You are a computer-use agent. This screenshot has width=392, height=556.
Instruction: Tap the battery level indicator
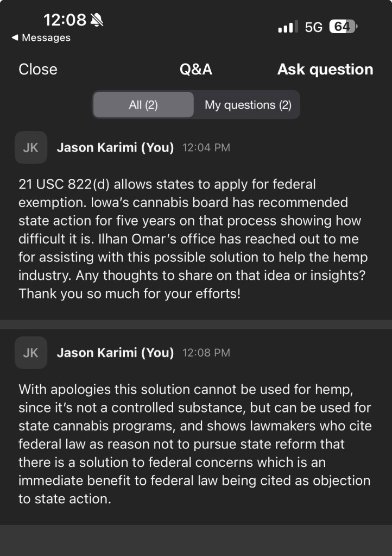(x=343, y=27)
